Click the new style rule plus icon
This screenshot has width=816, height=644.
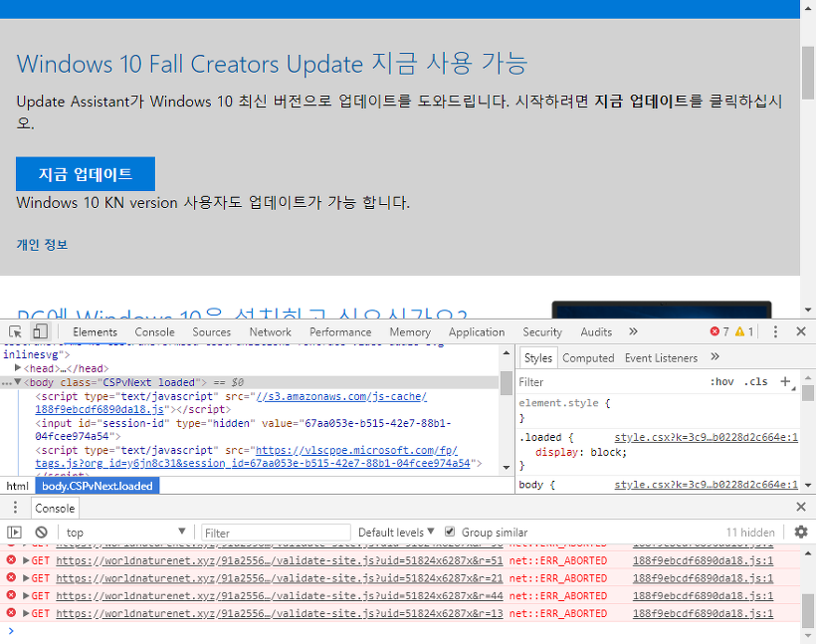tap(785, 381)
